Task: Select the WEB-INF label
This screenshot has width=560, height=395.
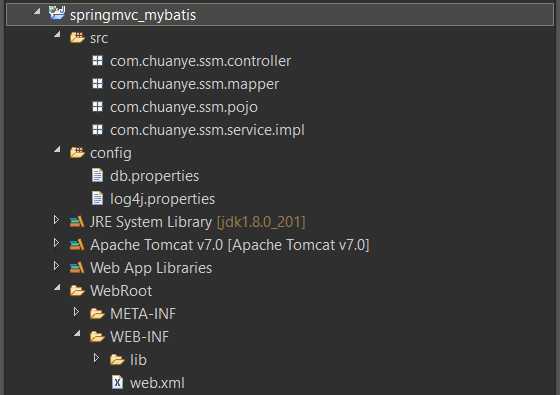Action: coord(139,336)
